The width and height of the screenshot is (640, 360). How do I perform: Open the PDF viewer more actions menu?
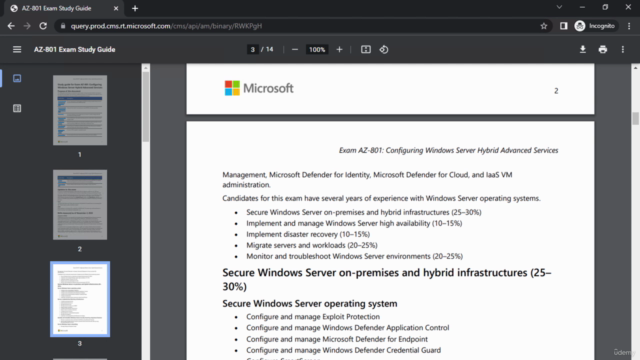622,49
